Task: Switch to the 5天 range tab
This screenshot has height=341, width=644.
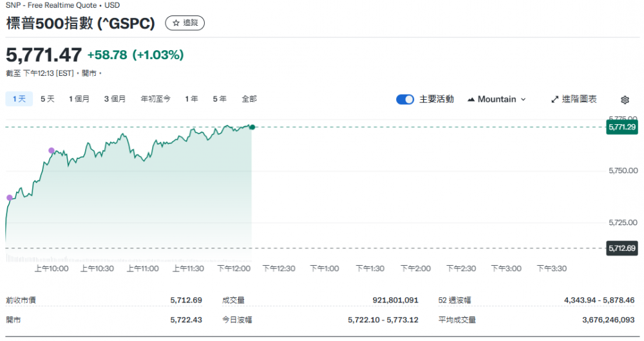Action: [48, 99]
